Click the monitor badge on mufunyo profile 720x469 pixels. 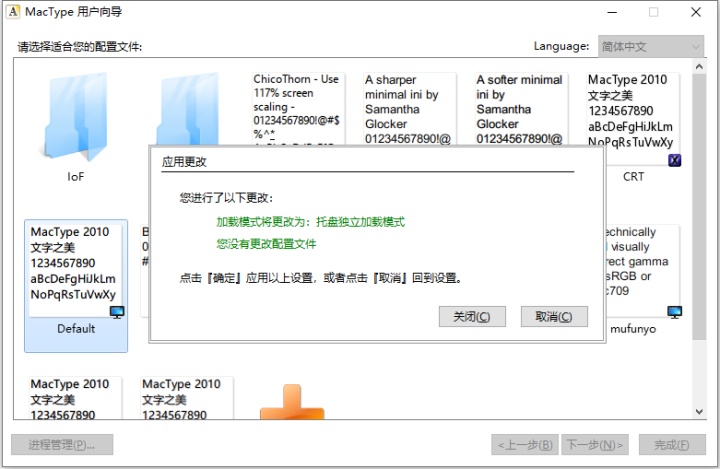(674, 312)
